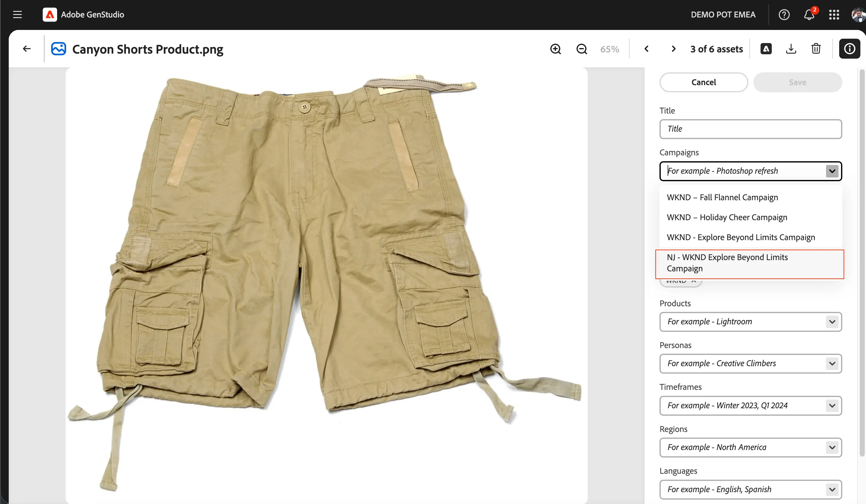Screen dimensions: 866x504
Task: Open the help question mark icon
Action: coord(784,14)
